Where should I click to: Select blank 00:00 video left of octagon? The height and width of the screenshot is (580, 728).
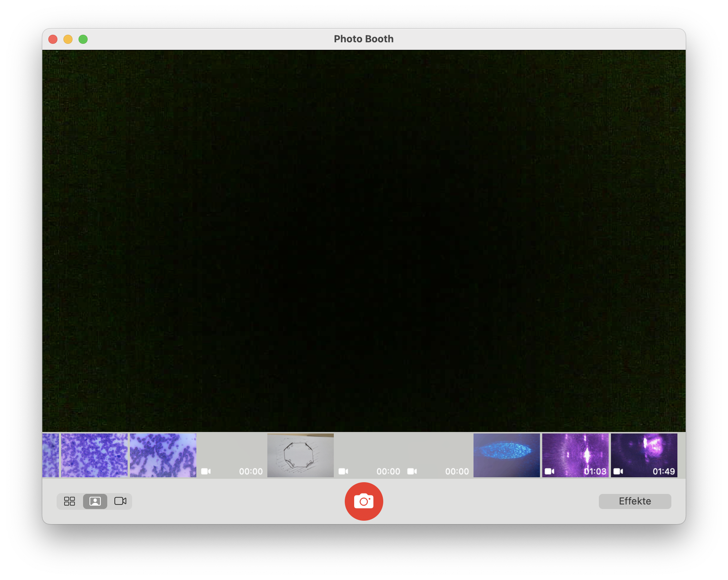tap(232, 455)
